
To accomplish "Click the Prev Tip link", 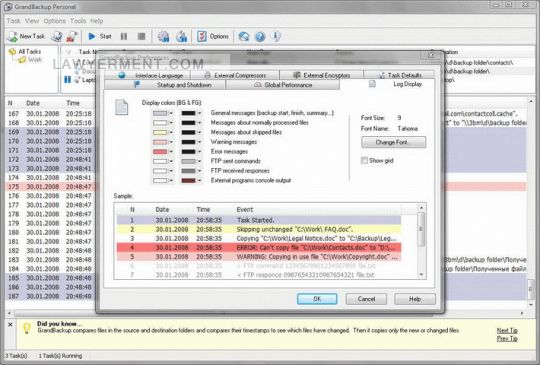I will tap(507, 339).
